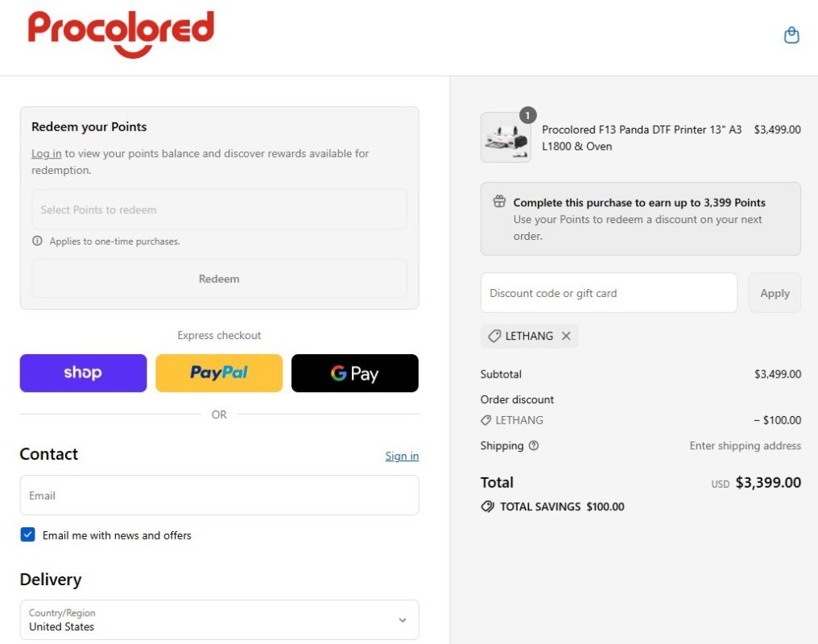Open the shopping bag cart icon

(x=791, y=35)
